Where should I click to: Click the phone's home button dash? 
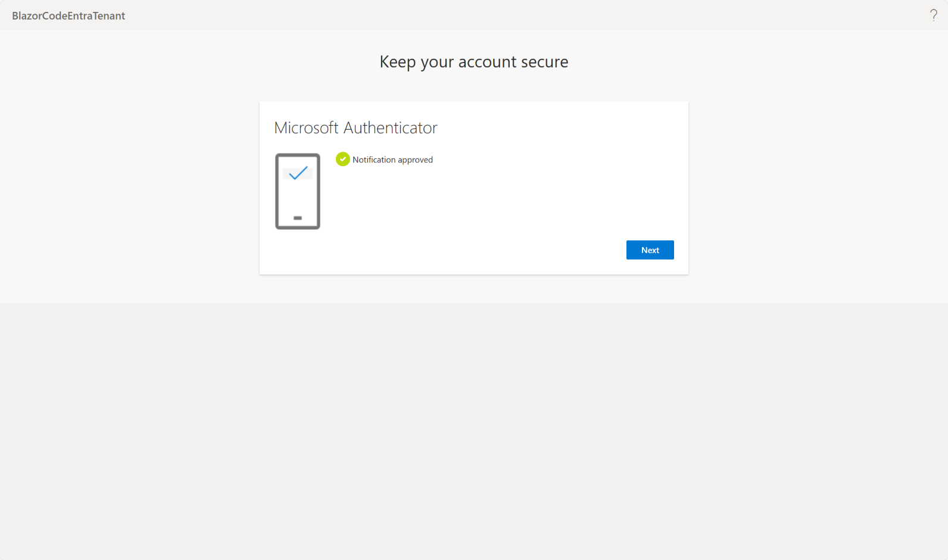tap(298, 218)
